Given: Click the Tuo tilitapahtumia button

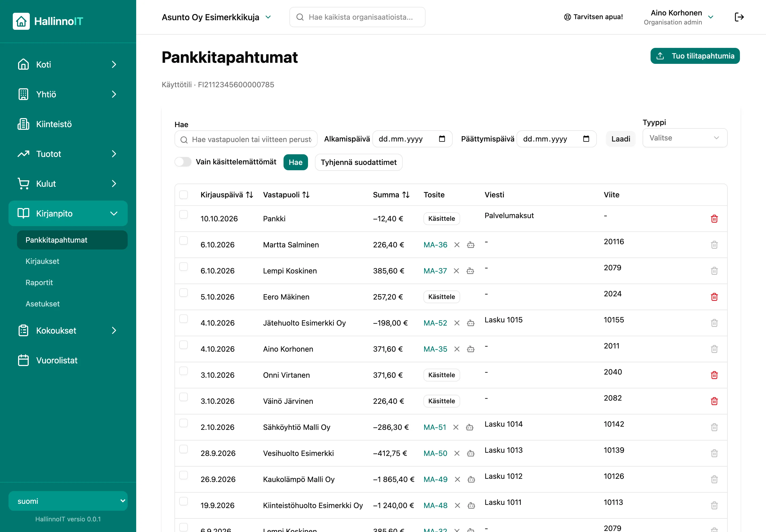Looking at the screenshot, I should (x=695, y=56).
